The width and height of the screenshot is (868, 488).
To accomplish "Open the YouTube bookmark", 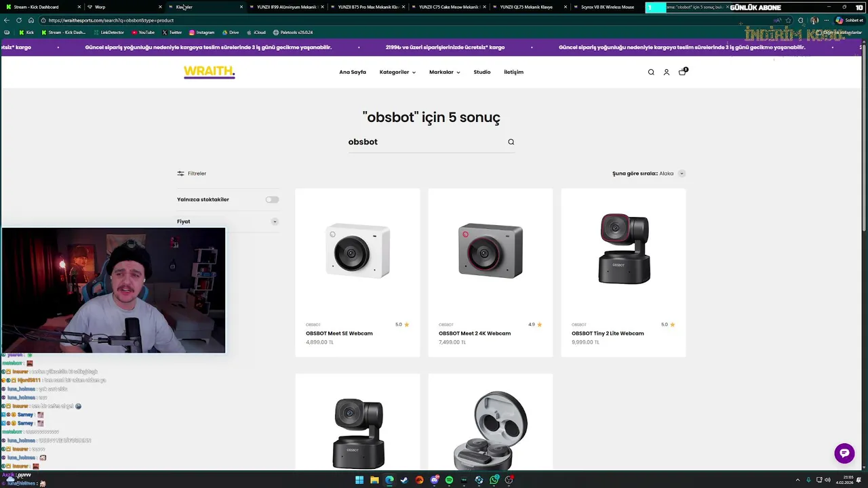I will (143, 33).
